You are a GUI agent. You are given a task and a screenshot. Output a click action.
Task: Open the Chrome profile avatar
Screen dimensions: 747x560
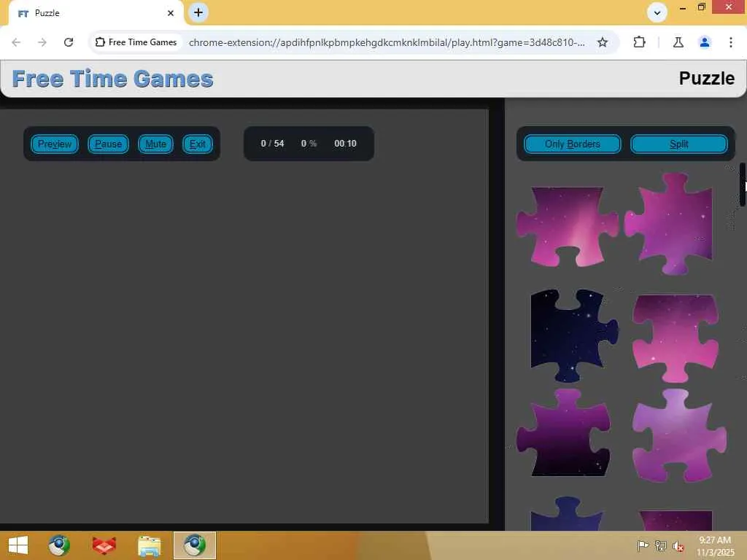705,42
